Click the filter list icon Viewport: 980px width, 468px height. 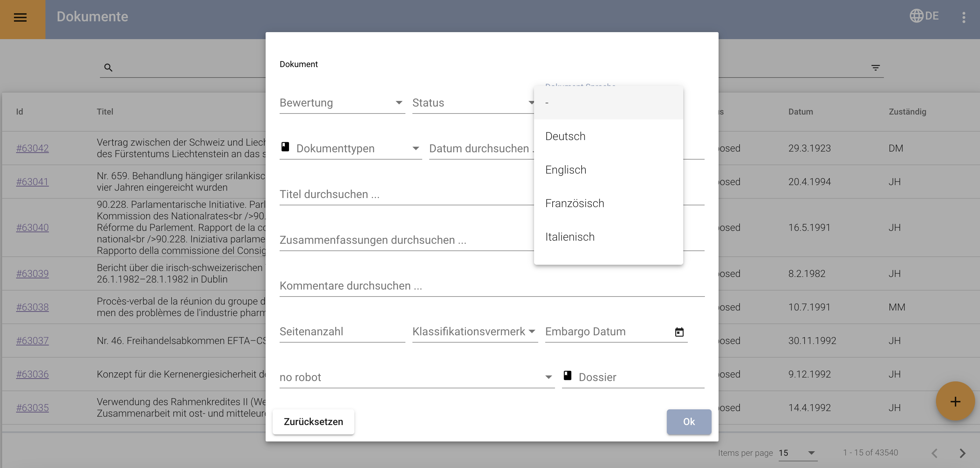click(875, 68)
